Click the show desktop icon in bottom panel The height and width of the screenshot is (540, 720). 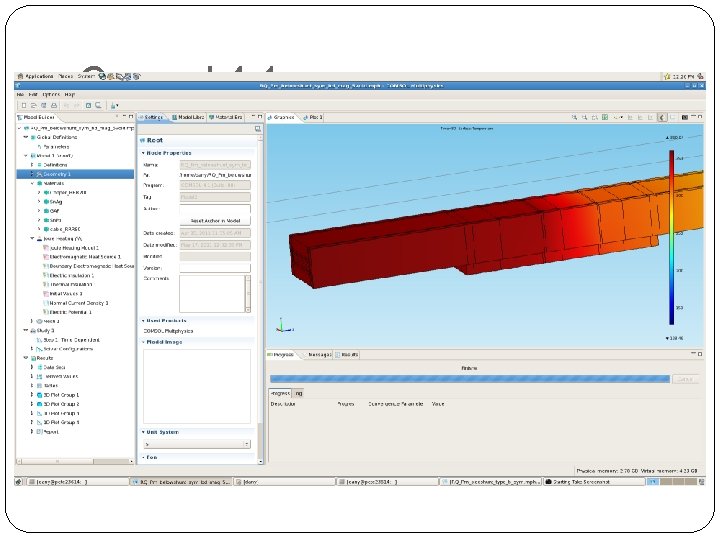[x=18, y=482]
